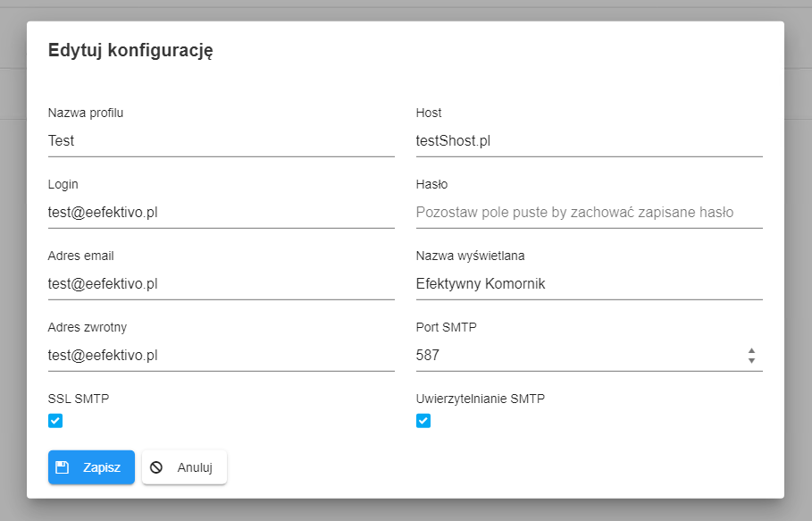Increase Port SMTP with up arrow
This screenshot has width=812, height=521.
(x=751, y=350)
